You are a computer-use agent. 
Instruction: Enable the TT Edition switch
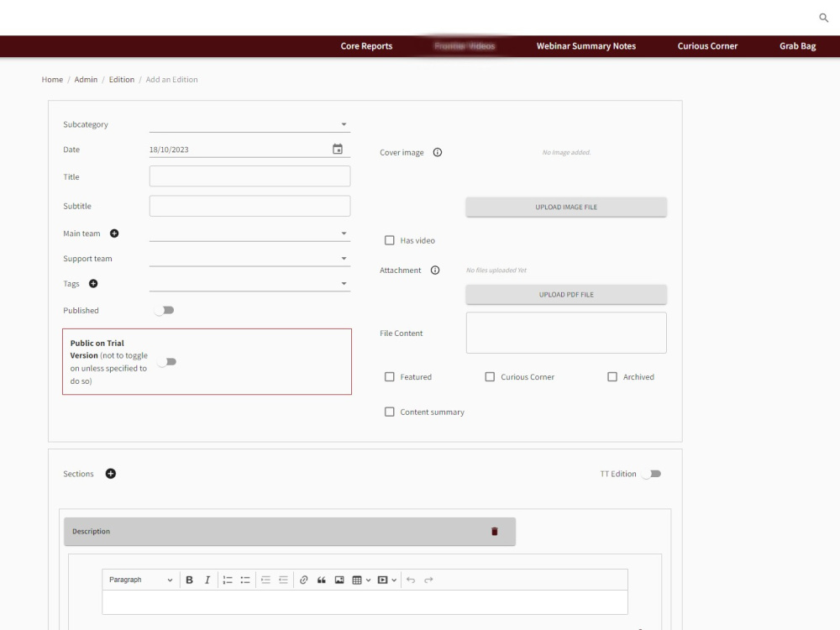[652, 474]
